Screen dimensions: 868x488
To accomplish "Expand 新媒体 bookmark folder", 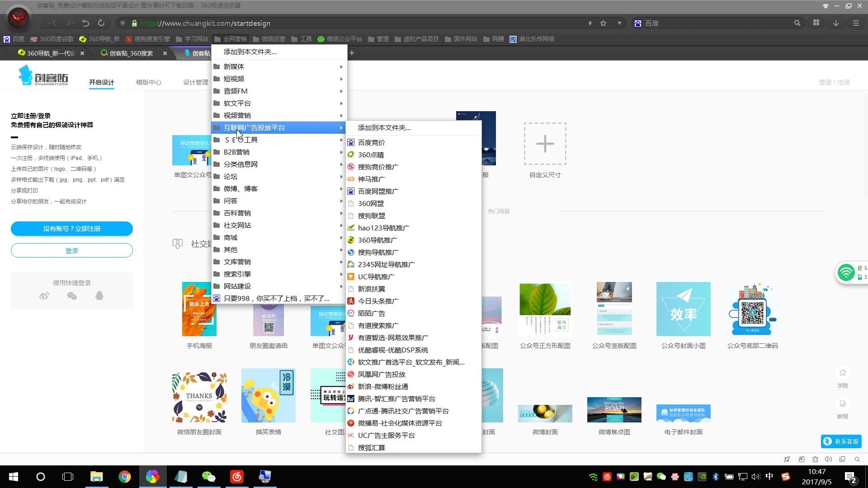I will (x=278, y=66).
